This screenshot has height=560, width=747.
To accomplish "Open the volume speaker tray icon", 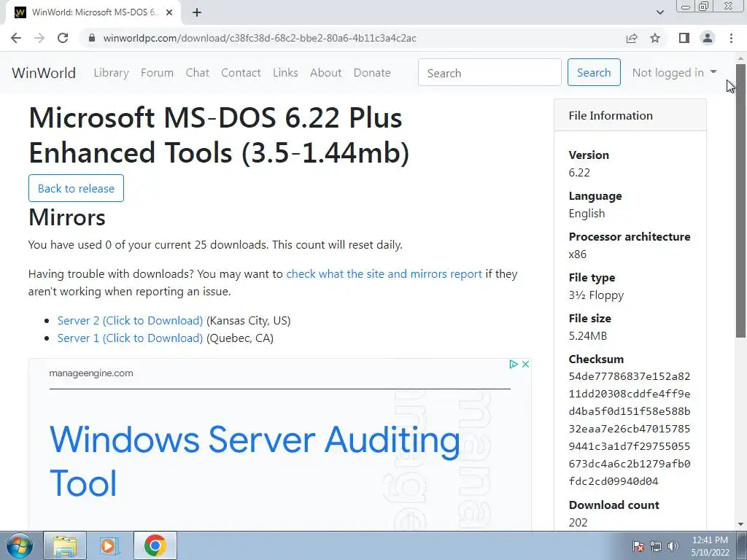I will (x=673, y=546).
